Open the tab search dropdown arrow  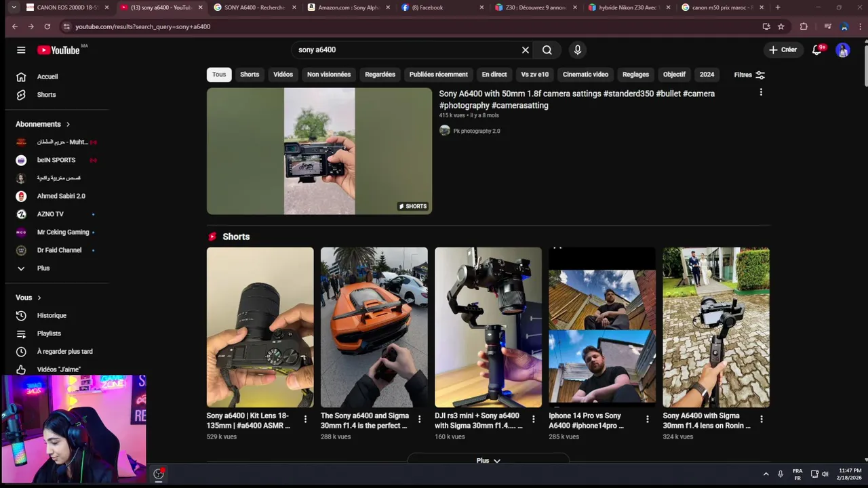14,7
